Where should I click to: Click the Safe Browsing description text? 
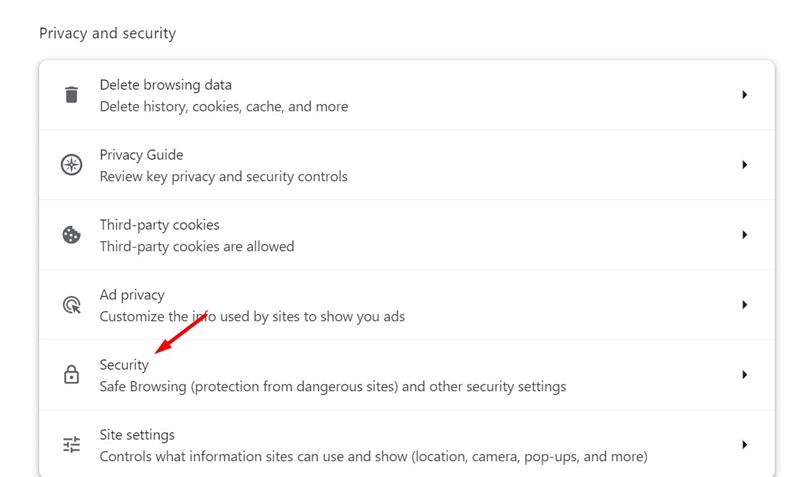[332, 386]
